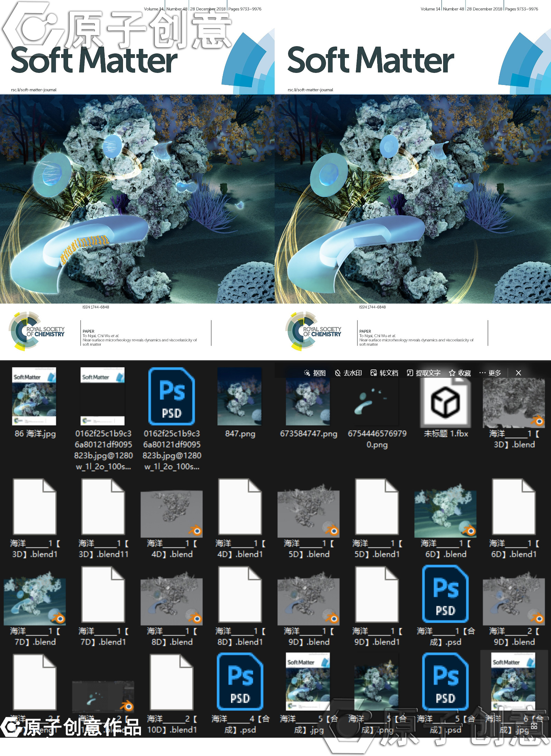The width and height of the screenshot is (551, 756).
Task: Open 海洋 4【合成】.psd Photoshop file
Action: (x=240, y=681)
